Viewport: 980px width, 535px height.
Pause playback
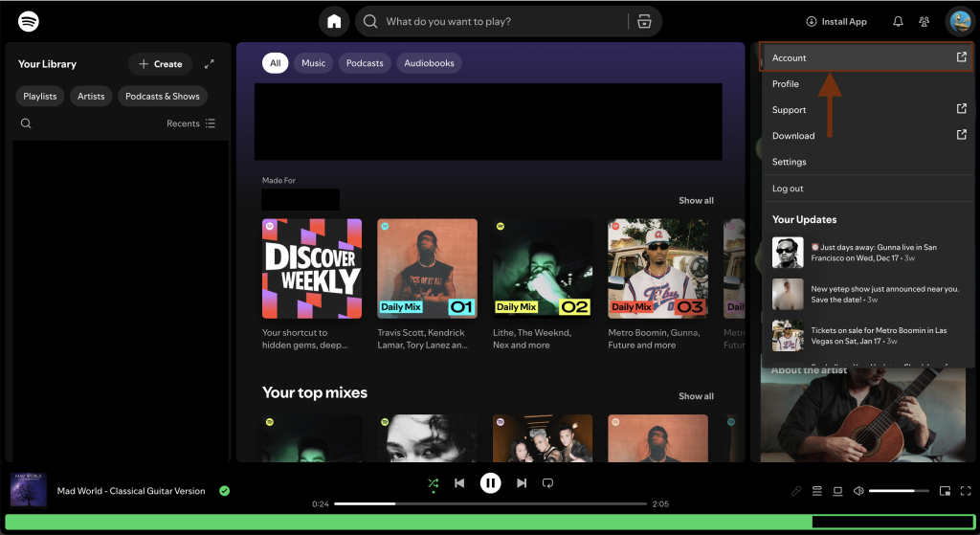[x=491, y=483]
